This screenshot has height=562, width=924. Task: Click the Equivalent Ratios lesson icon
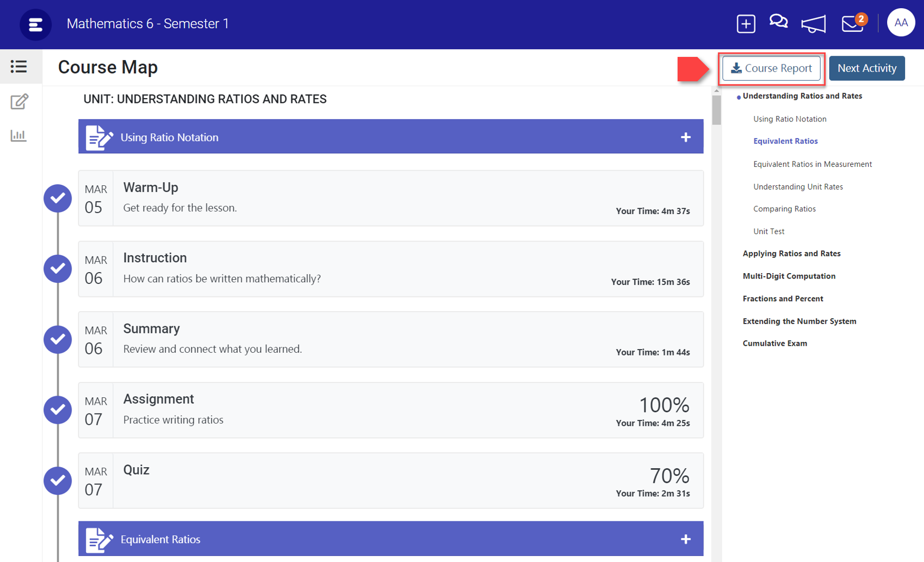[x=99, y=539]
